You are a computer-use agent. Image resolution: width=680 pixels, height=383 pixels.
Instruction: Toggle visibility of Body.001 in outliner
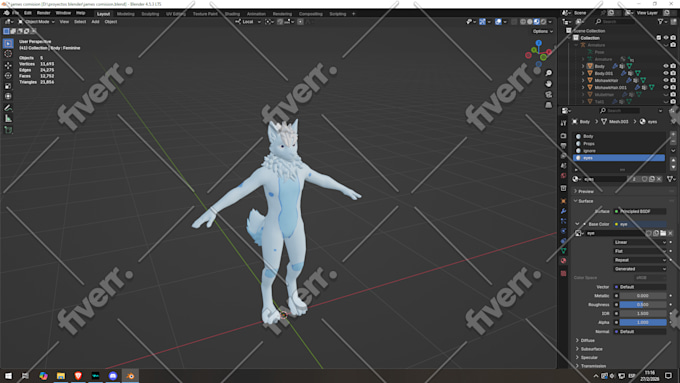click(x=666, y=73)
